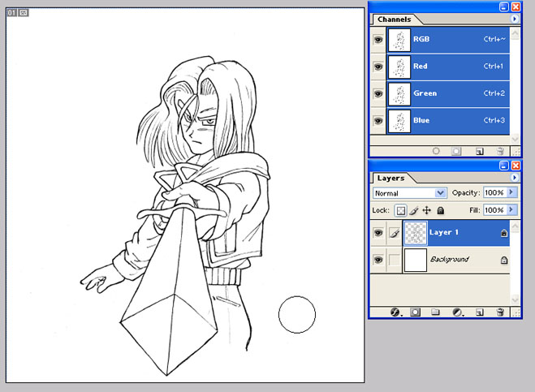Delete layer using the Layers trash icon
This screenshot has width=535, height=392.
pyautogui.click(x=500, y=312)
